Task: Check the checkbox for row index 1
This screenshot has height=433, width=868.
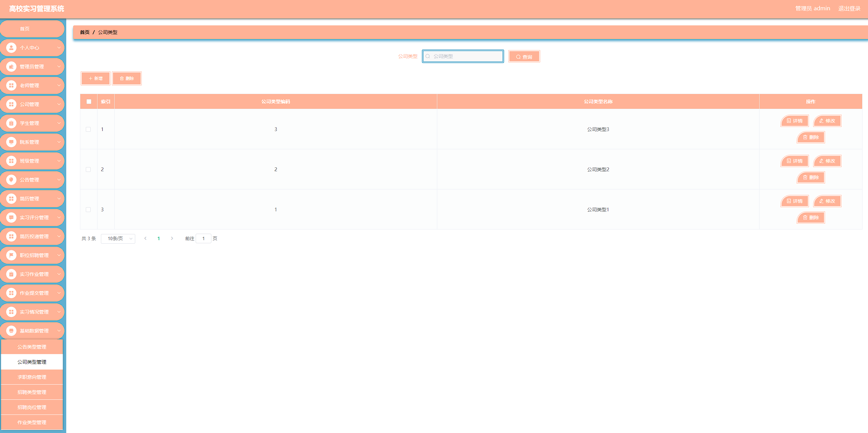Action: click(x=88, y=129)
